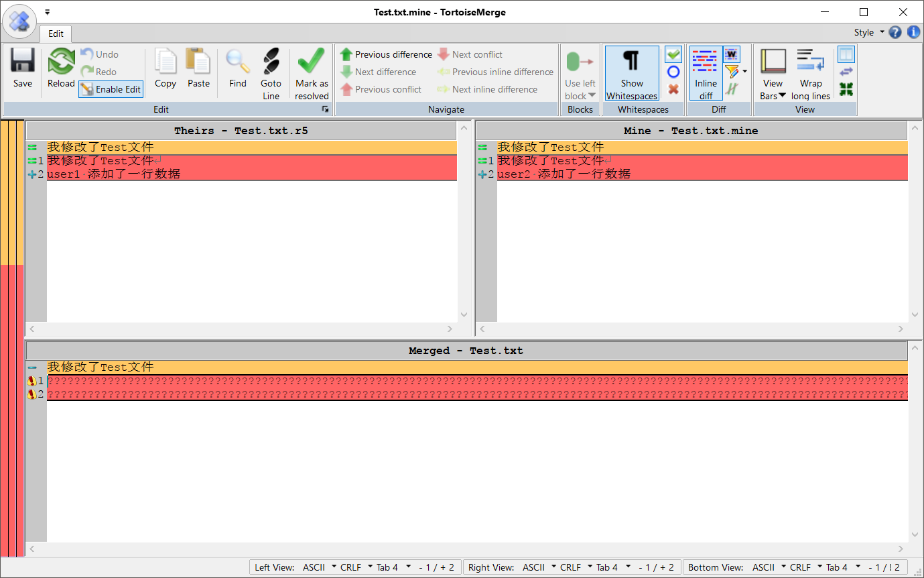Click the Mine - Test.txt.mine pane header
The width and height of the screenshot is (924, 578).
(691, 131)
